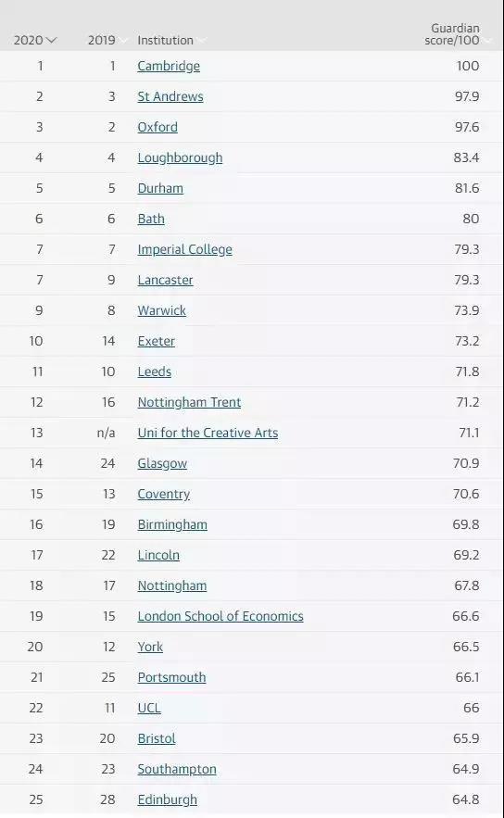This screenshot has height=818, width=504.
Task: Open the Durham link
Action: coord(160,188)
